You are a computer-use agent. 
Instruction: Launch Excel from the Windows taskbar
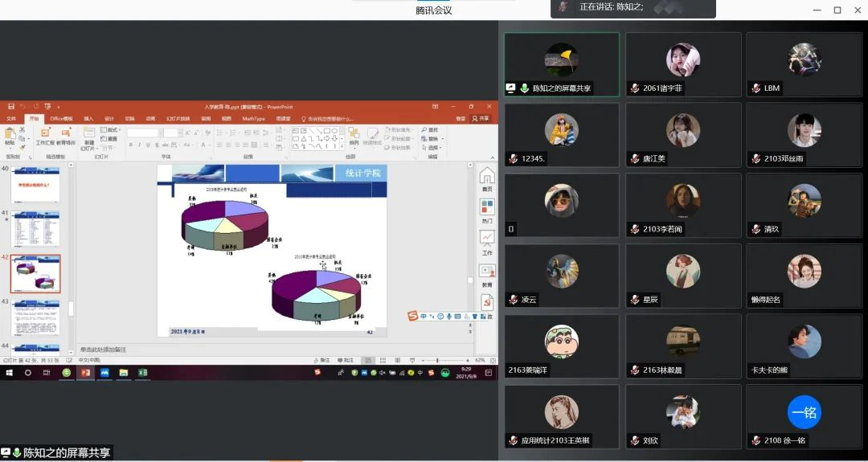pos(143,373)
